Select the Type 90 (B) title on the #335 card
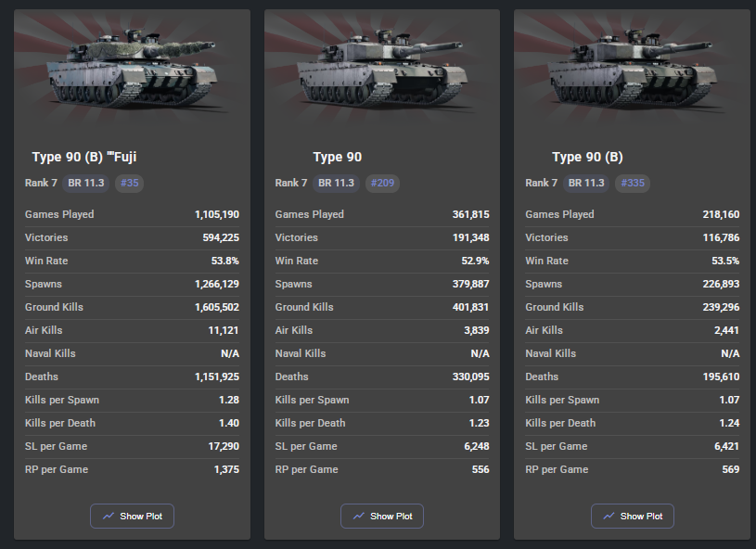The width and height of the screenshot is (756, 549). click(587, 157)
